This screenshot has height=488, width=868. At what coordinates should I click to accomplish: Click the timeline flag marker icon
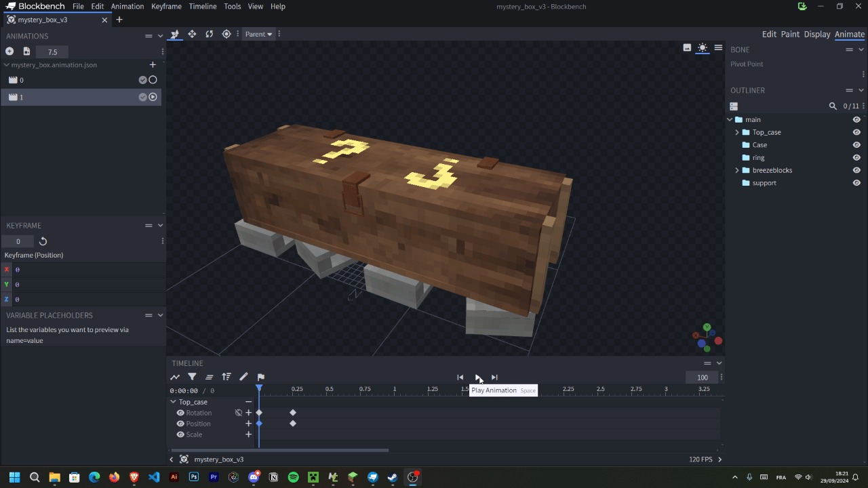261,377
